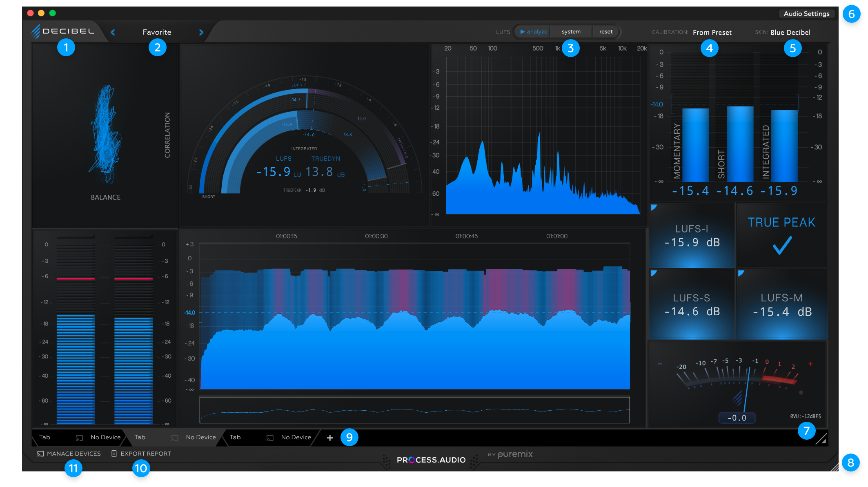
Task: Click first tab's No Device cast icon
Action: click(x=80, y=438)
